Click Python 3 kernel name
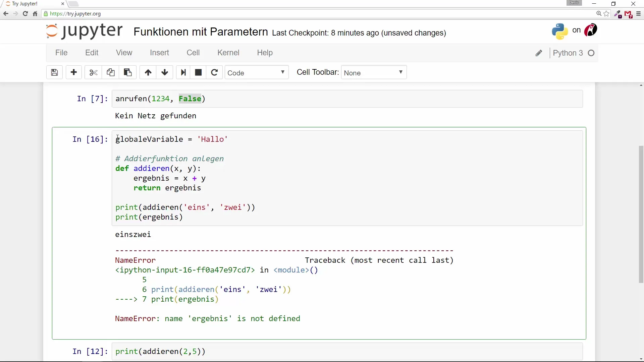 (568, 53)
